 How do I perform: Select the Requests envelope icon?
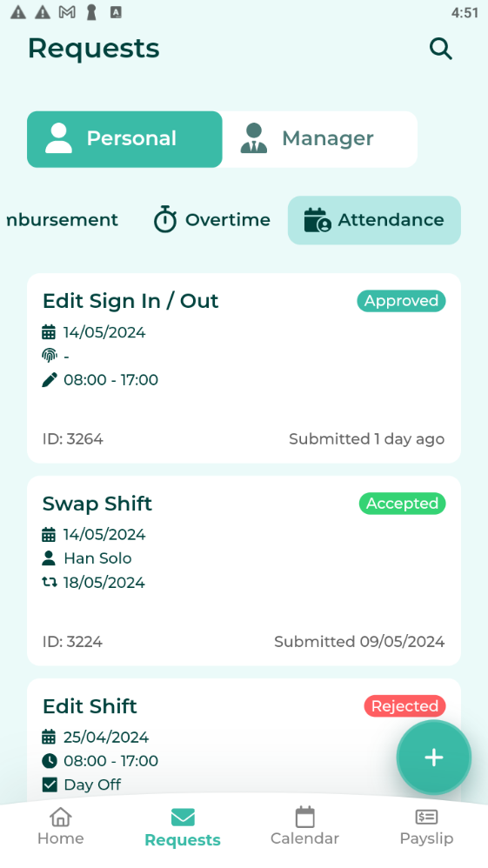click(183, 818)
